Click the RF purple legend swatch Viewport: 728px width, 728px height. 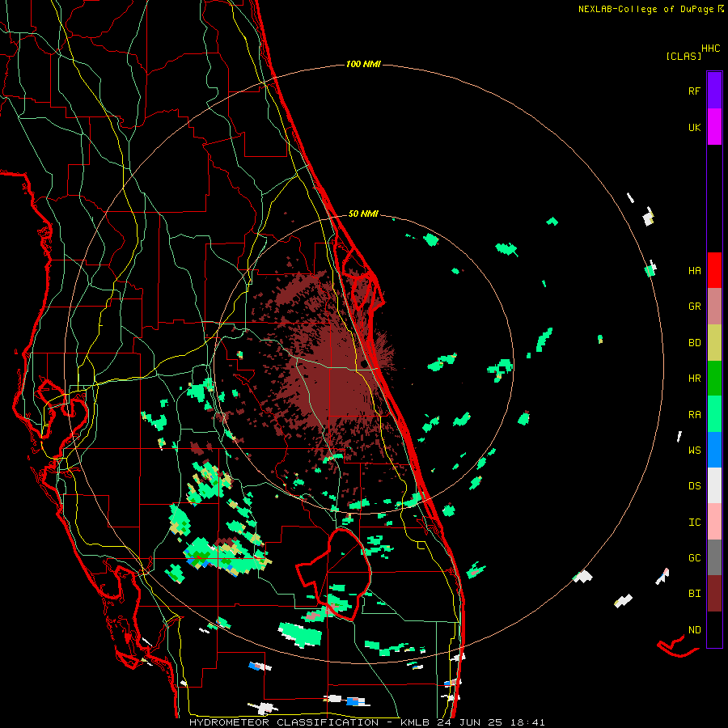pyautogui.click(x=714, y=91)
